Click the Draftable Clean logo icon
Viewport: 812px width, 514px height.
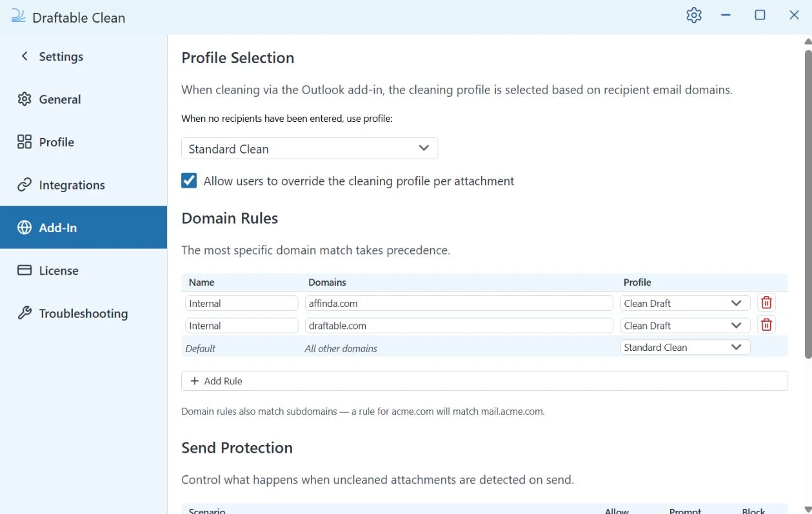[x=18, y=17]
